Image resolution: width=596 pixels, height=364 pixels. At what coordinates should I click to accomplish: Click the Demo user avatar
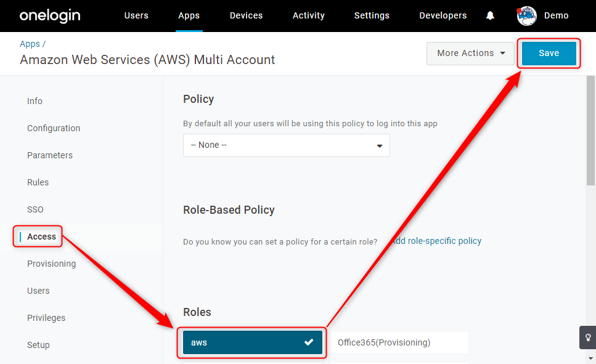coord(526,16)
